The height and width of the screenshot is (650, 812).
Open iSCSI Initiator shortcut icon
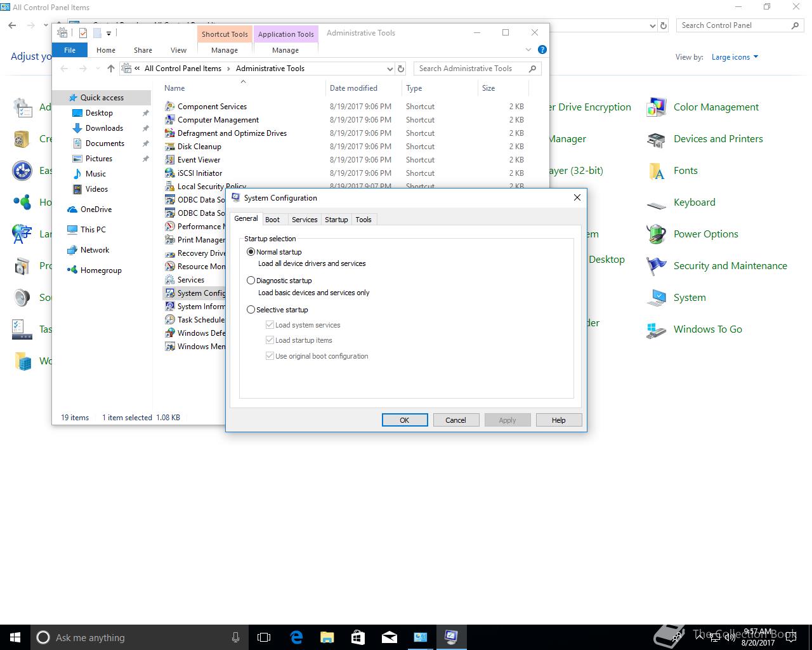pyautogui.click(x=169, y=173)
